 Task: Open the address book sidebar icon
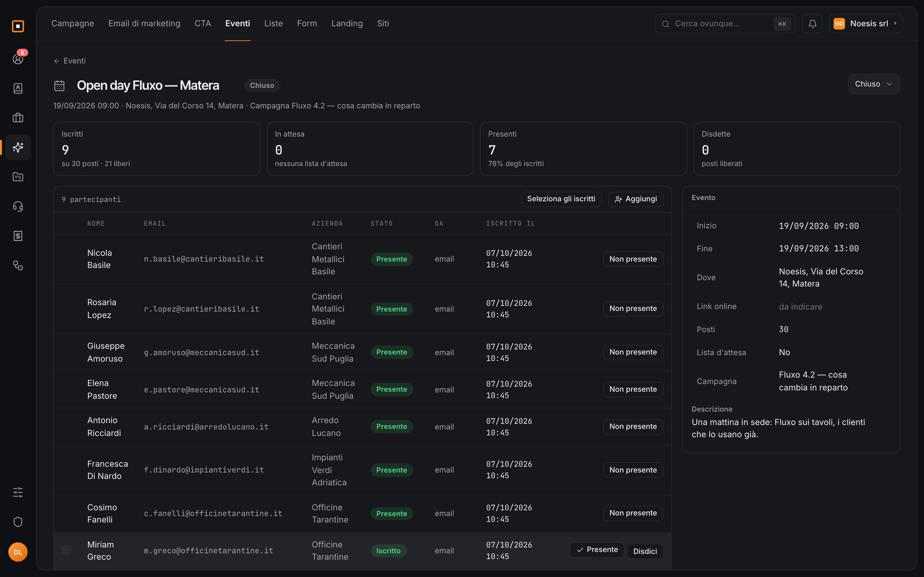[x=18, y=88]
